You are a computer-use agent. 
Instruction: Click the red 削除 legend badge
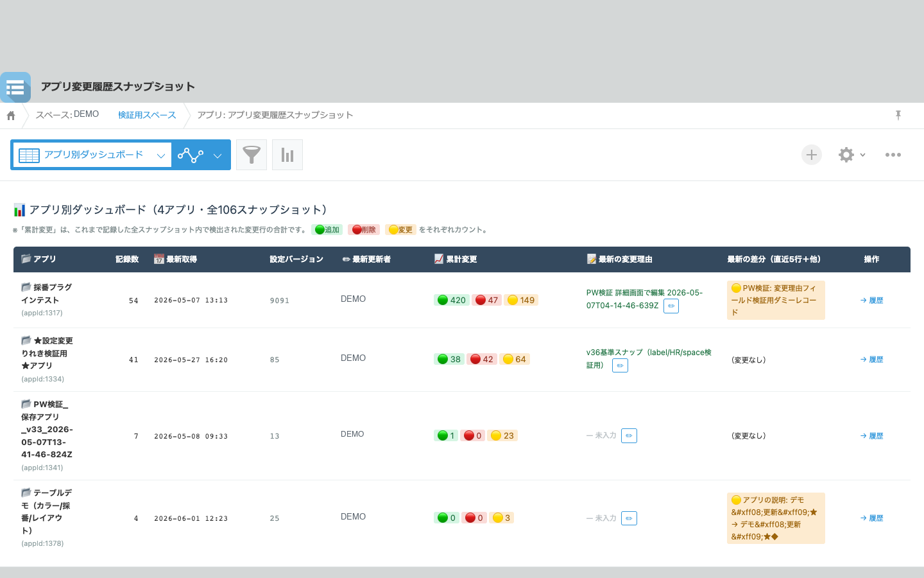click(x=364, y=230)
